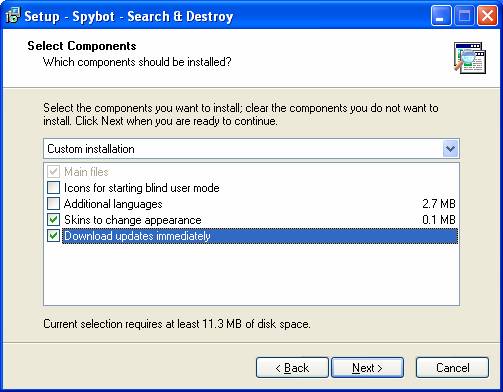Screen dimensions: 503x392
Task: Click the title bar text Setup - Spybot
Action: click(x=129, y=16)
